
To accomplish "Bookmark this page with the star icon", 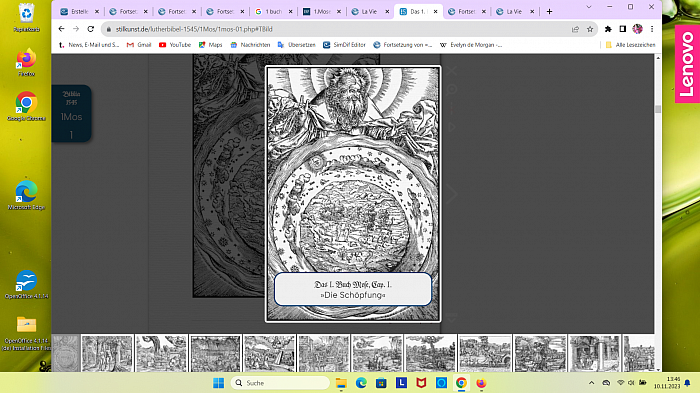I will (x=590, y=29).
